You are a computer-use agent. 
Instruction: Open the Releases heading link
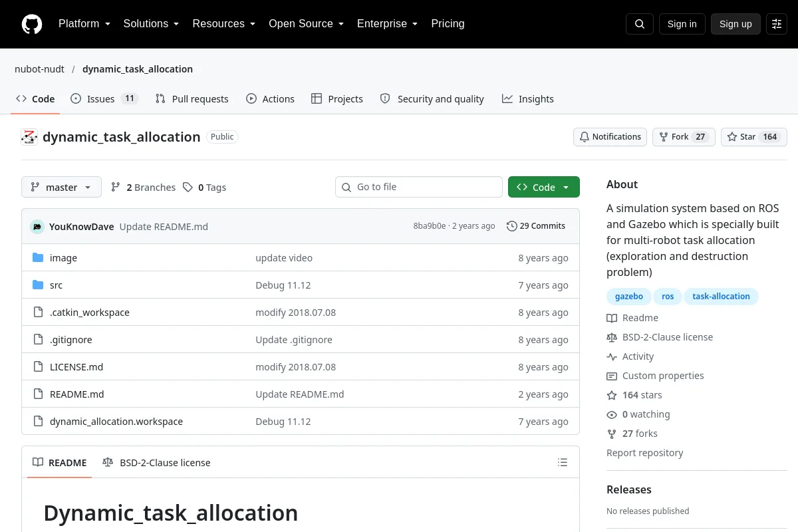tap(629, 489)
